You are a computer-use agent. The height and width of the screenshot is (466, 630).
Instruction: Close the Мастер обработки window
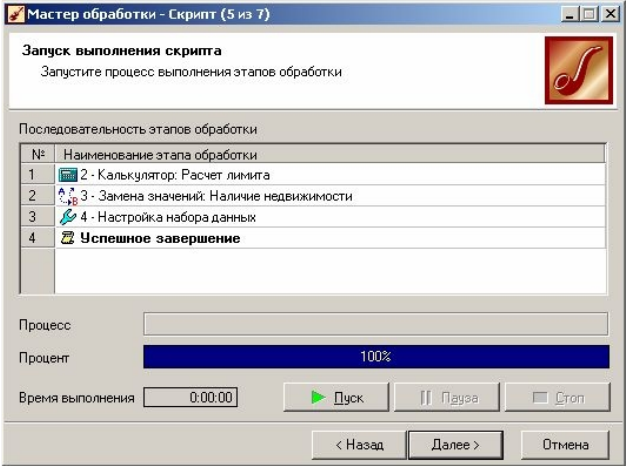point(610,14)
